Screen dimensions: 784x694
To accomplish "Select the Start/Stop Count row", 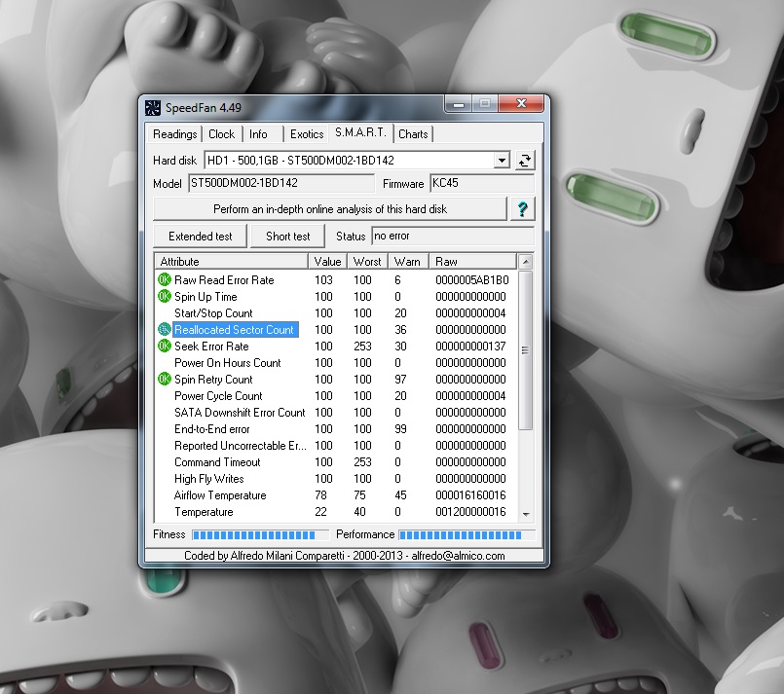I will tap(335, 312).
